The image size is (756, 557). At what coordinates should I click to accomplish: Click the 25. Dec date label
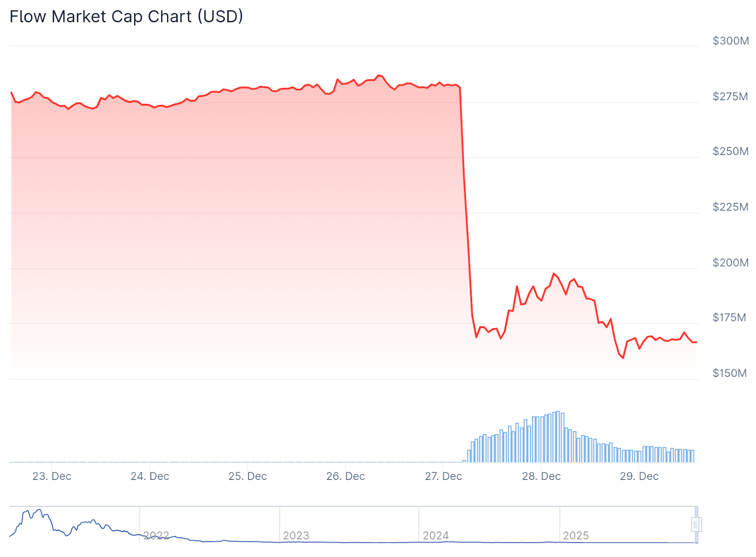pyautogui.click(x=248, y=477)
